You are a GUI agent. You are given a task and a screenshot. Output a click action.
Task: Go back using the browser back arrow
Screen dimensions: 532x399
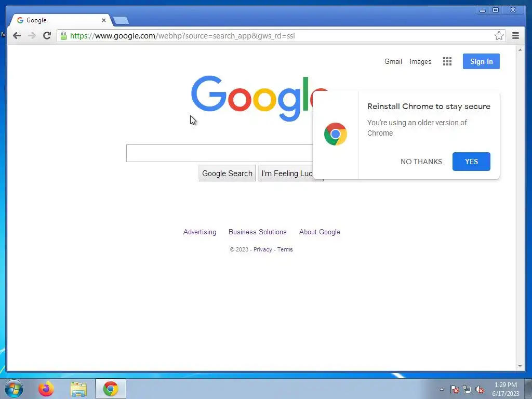(x=17, y=36)
